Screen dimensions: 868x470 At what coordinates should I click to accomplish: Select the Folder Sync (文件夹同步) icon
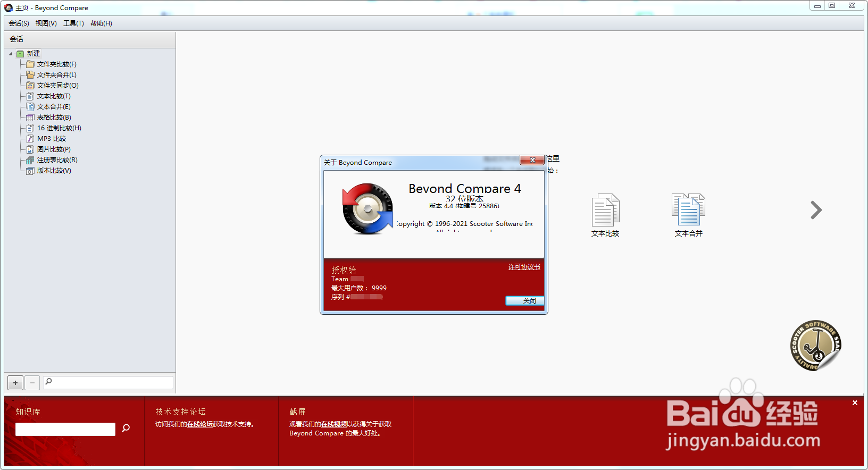pos(30,86)
